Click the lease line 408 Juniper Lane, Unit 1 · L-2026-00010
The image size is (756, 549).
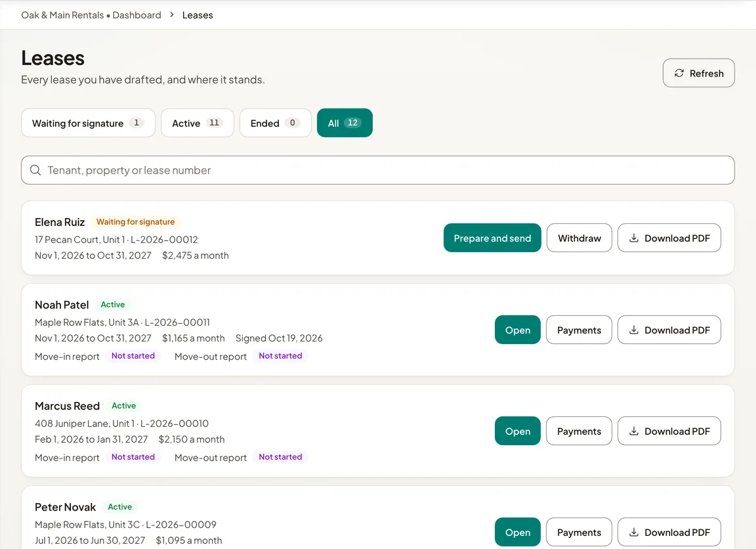coord(121,424)
